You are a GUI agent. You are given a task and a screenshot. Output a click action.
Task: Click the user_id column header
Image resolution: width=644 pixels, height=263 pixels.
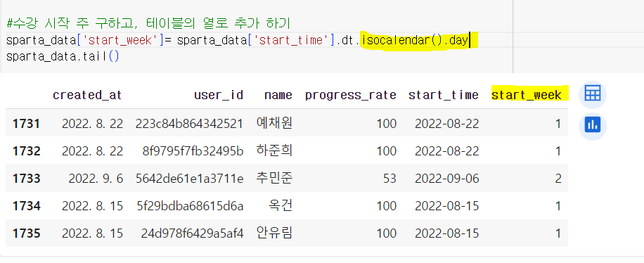click(219, 96)
